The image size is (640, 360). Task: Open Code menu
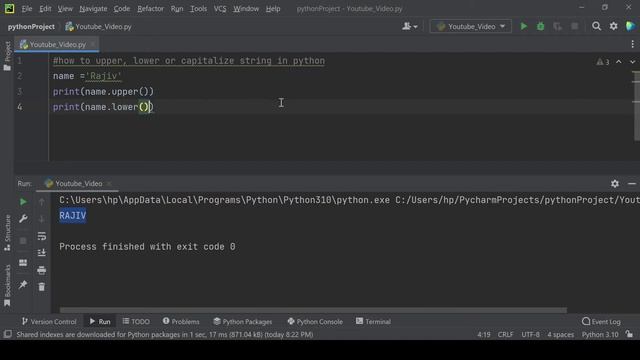pos(122,9)
